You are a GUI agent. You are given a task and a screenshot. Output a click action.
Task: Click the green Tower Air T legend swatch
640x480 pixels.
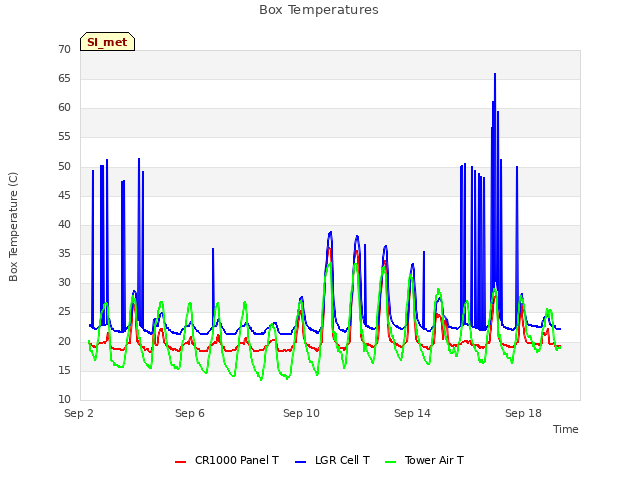(391, 462)
